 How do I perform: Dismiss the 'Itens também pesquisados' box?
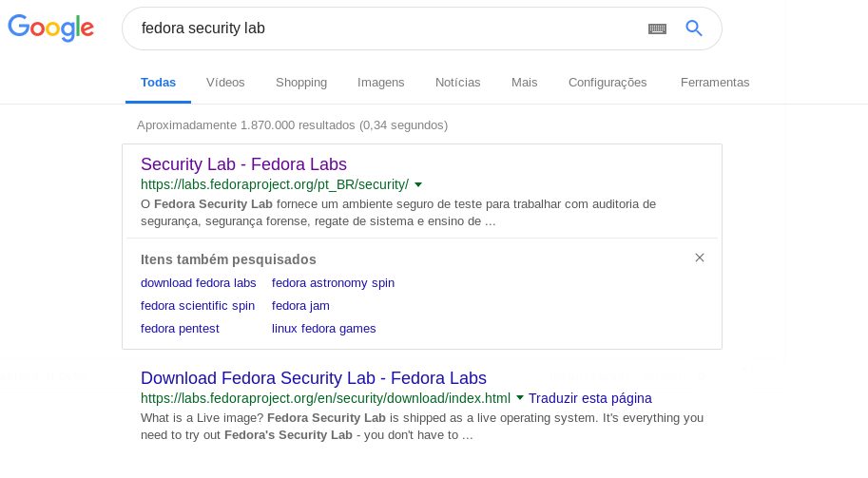point(700,258)
